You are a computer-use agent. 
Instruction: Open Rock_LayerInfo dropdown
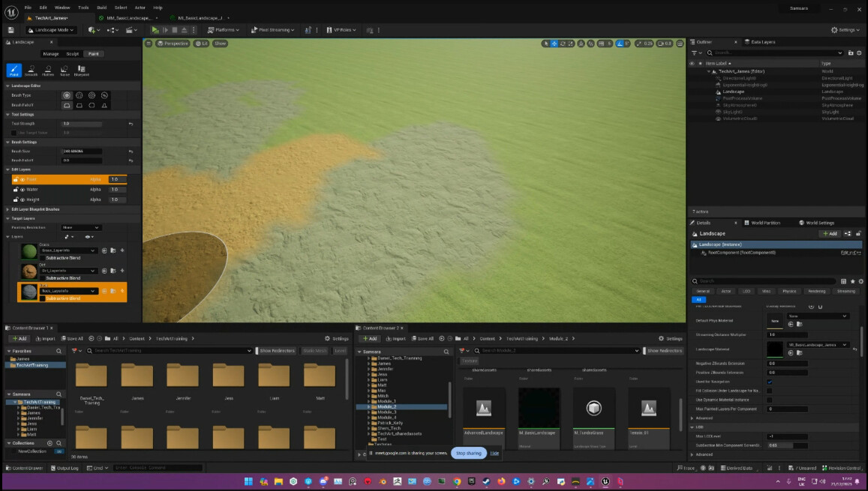click(68, 291)
